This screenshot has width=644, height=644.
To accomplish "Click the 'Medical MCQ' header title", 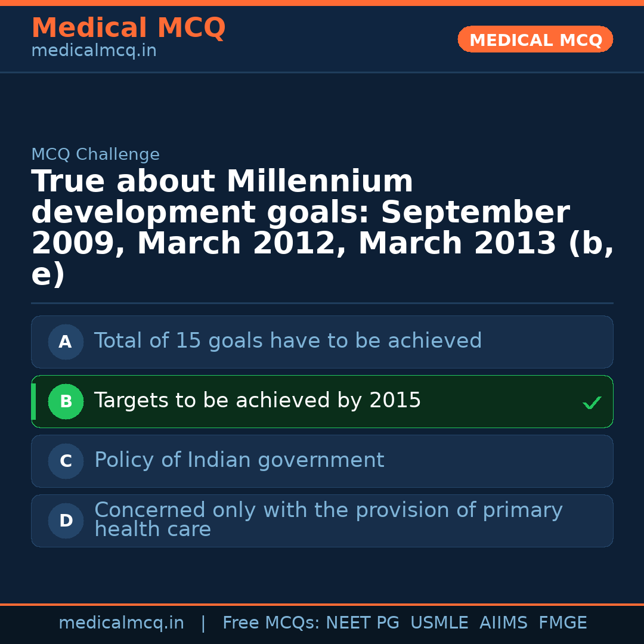I will (x=128, y=28).
